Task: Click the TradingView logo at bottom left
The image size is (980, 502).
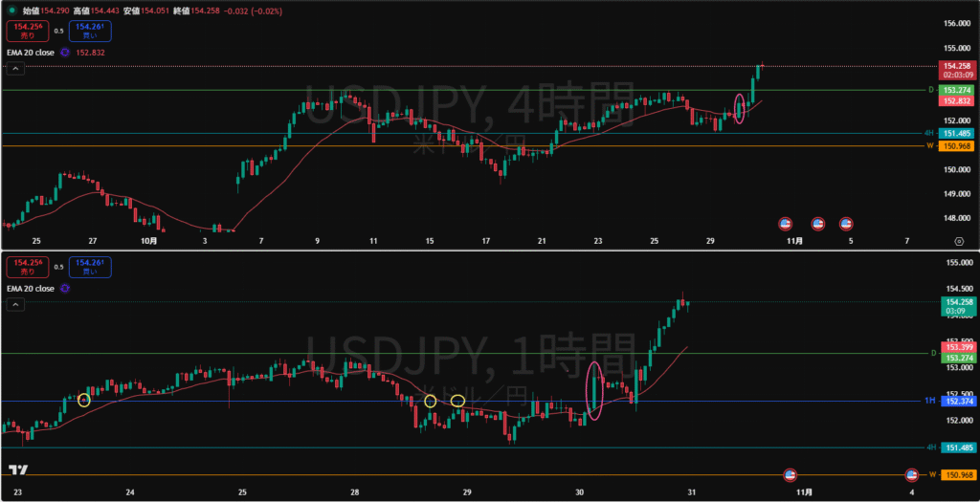Action: click(x=17, y=470)
